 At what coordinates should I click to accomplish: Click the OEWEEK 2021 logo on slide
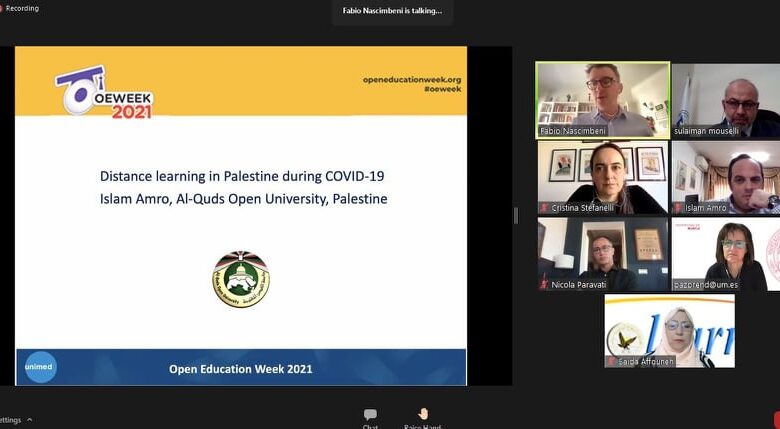point(104,92)
